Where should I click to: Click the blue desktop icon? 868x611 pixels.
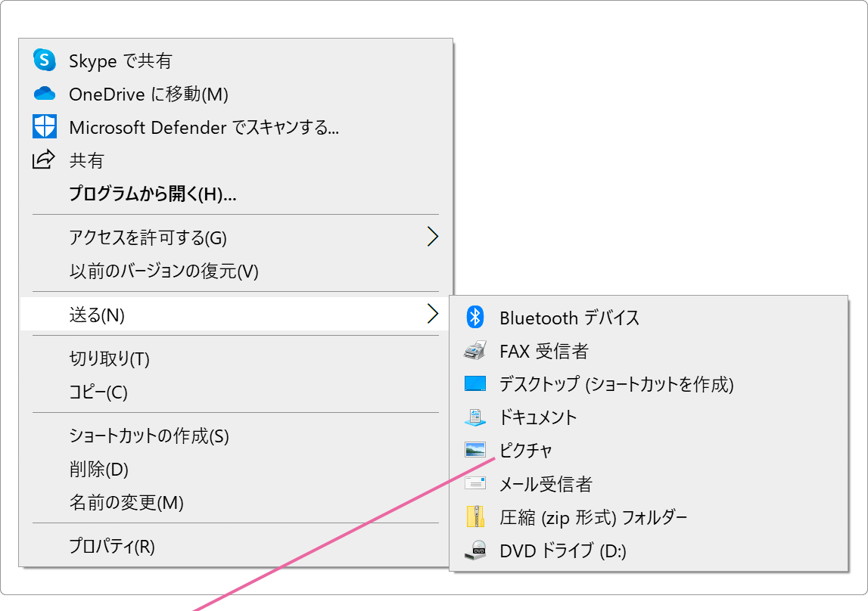(475, 383)
